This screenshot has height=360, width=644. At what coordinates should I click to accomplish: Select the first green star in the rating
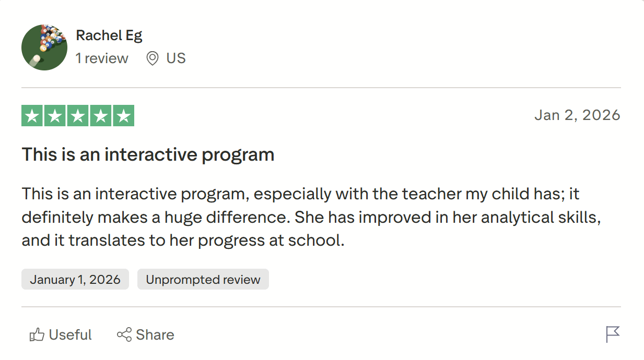32,115
